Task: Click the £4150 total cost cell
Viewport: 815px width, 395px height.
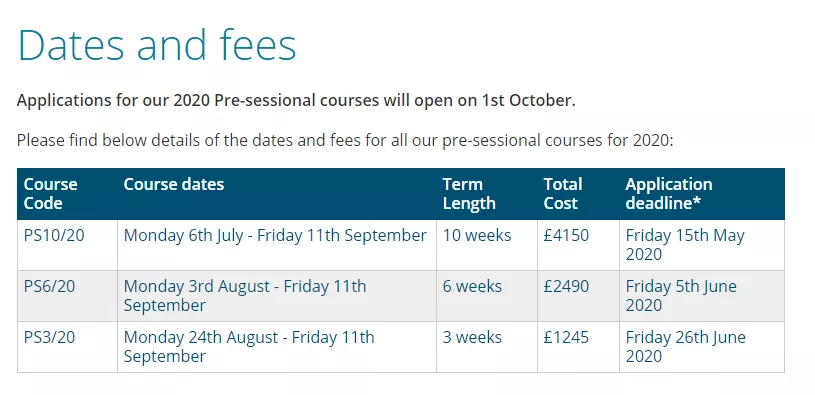Action: (x=579, y=245)
